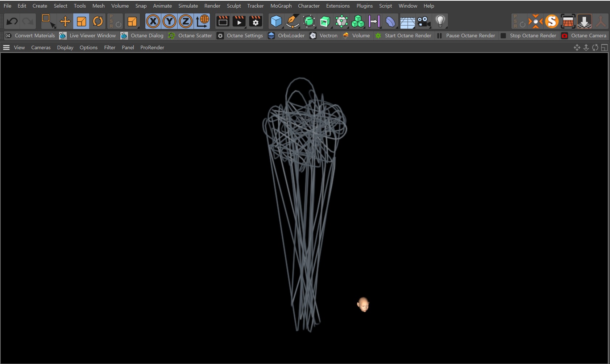Click the Undo arrow icon
This screenshot has width=610, height=364.
pyautogui.click(x=12, y=21)
